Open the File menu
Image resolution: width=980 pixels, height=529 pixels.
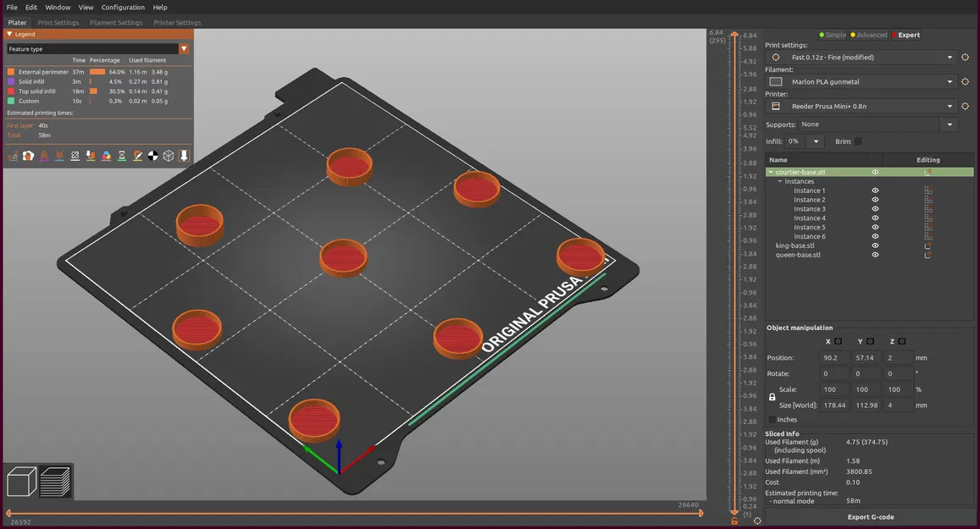12,8
